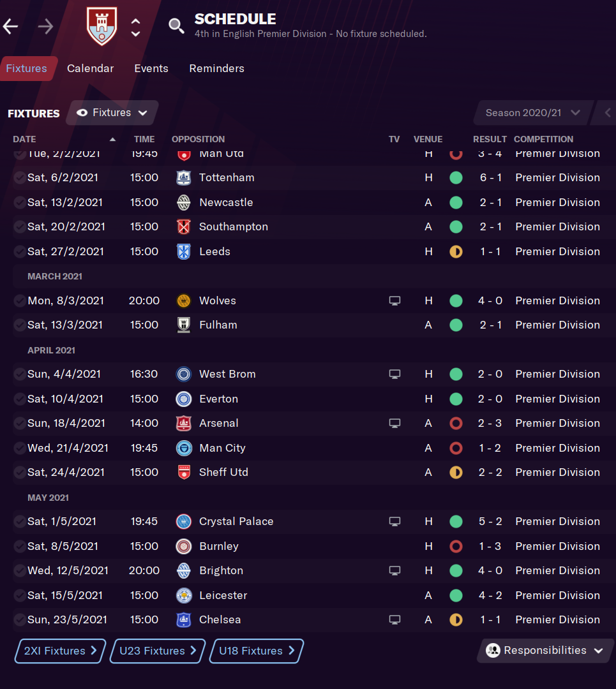The width and height of the screenshot is (616, 689).
Task: Open the U23 Fixtures button
Action: pos(158,651)
